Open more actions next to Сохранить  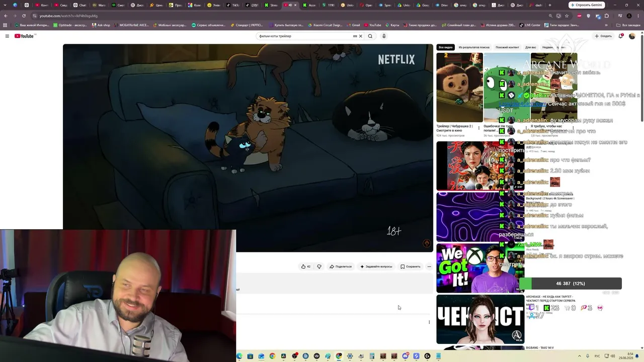click(x=429, y=266)
